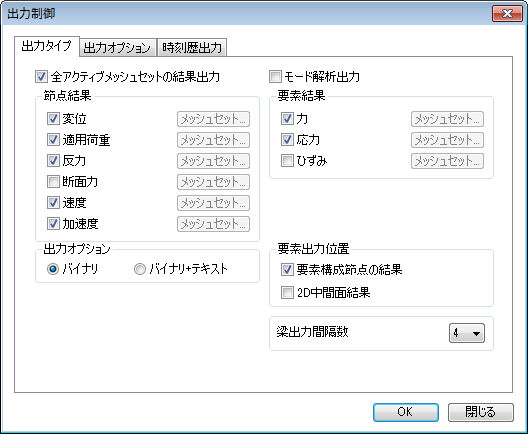The width and height of the screenshot is (528, 434).
Task: Open the 時刻歴出力 tab
Action: tap(192, 47)
